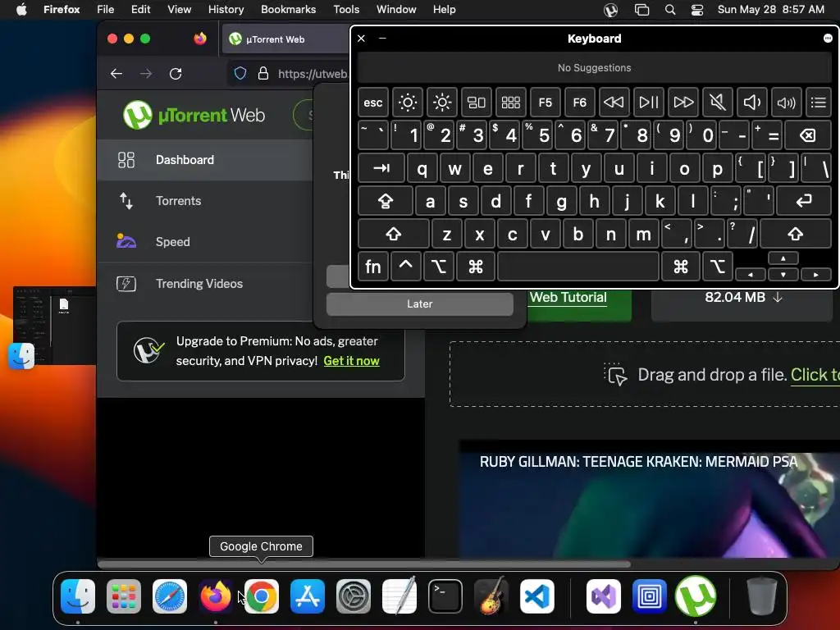Image resolution: width=840 pixels, height=630 pixels.
Task: Tap volume down key
Action: point(751,103)
